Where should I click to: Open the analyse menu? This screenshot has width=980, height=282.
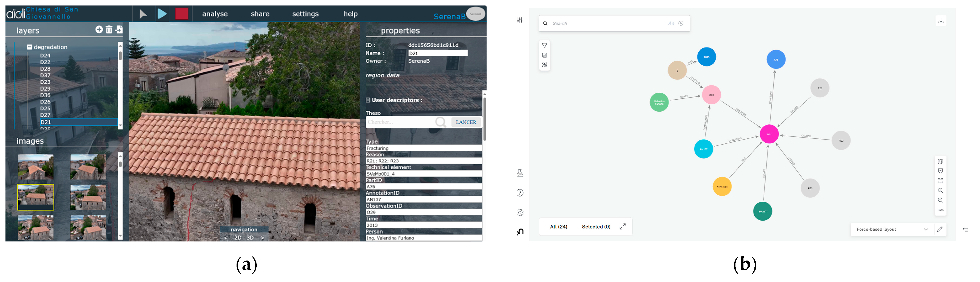pos(215,14)
